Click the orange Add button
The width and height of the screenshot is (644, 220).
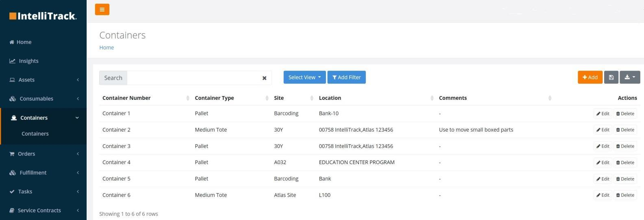point(590,77)
